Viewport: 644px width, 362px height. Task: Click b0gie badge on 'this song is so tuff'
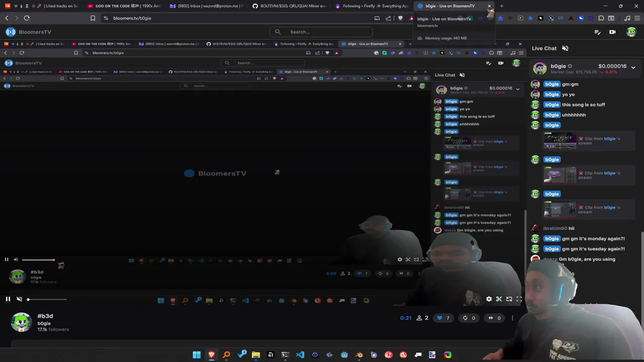[552, 105]
